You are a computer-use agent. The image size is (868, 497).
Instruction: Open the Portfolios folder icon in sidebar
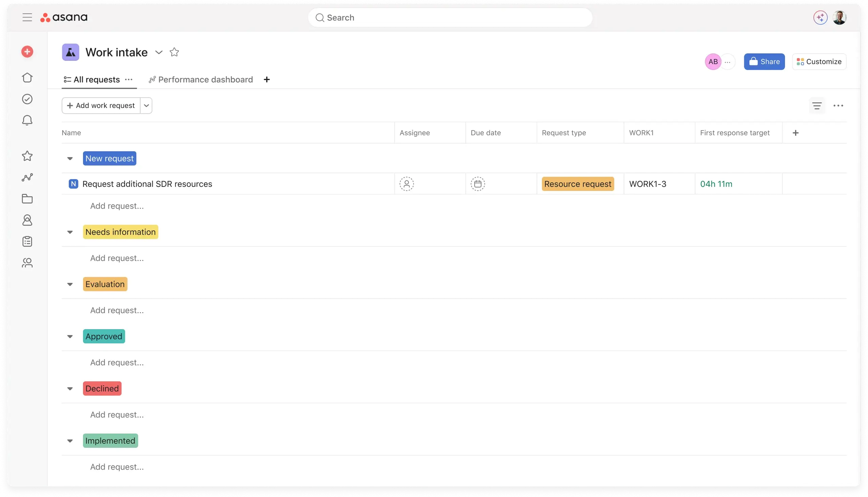(27, 199)
